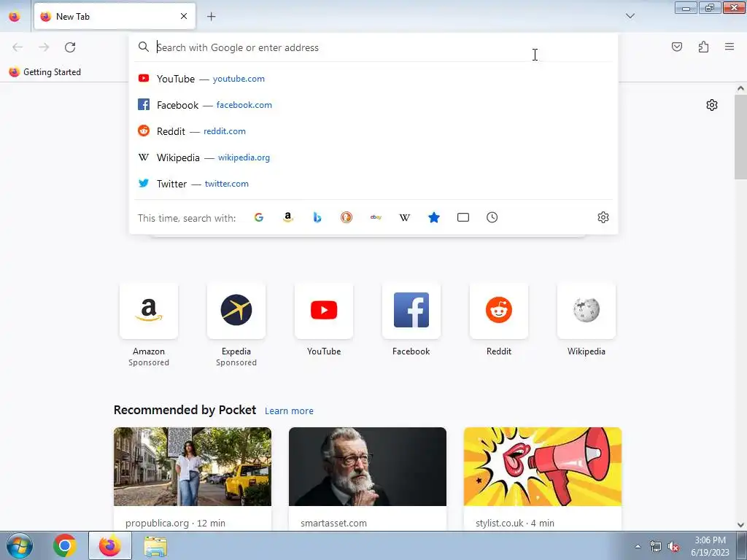Click the back navigation arrow
The width and height of the screenshot is (747, 560).
click(x=18, y=47)
